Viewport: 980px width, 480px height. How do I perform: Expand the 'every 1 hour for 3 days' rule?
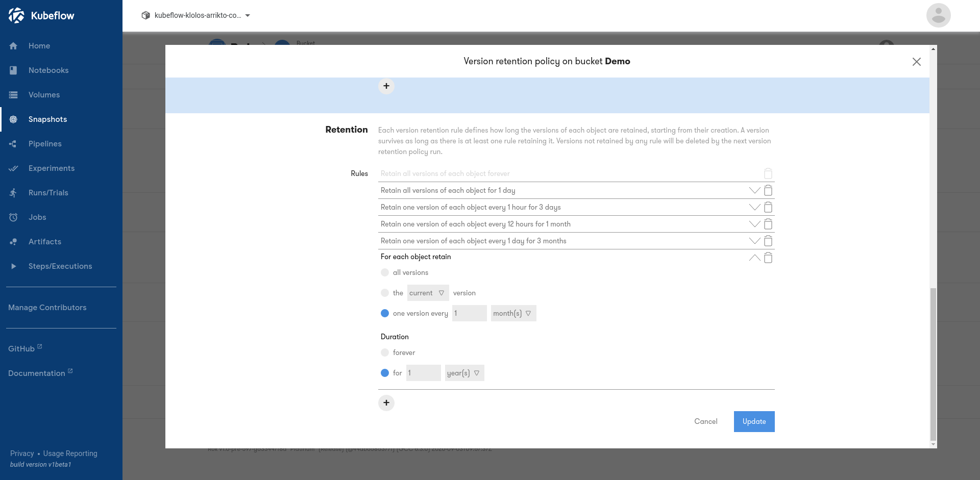click(754, 207)
